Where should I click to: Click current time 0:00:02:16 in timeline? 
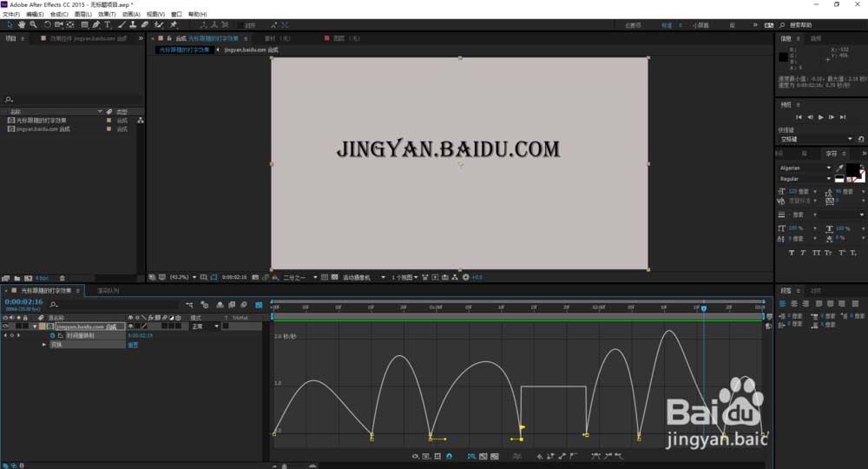coord(23,301)
